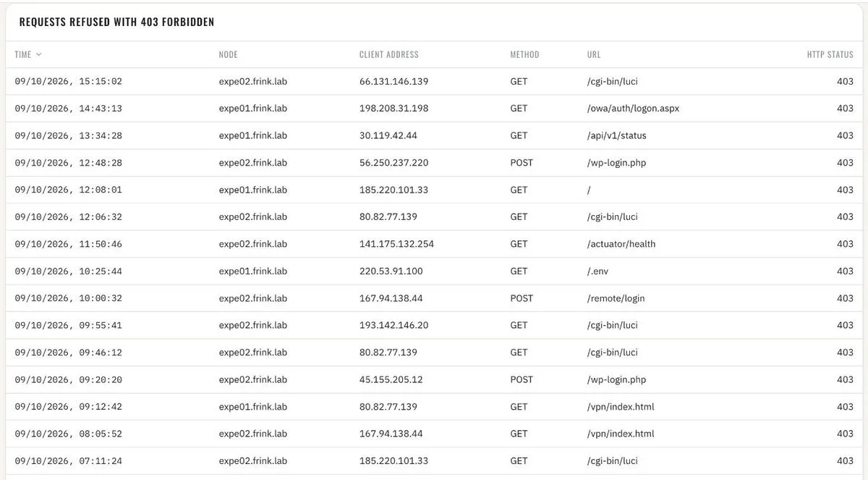Click GET method in the 10:25:44 row
The image size is (868, 480).
[519, 271]
